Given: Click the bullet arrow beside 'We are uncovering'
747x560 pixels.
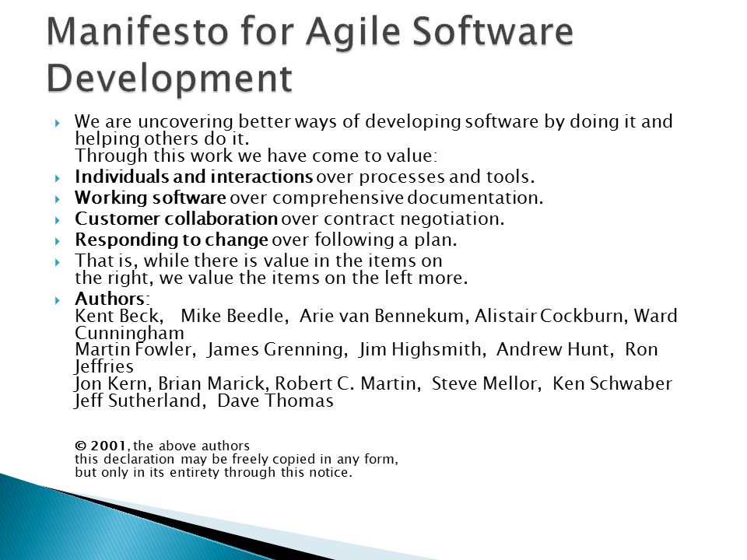Looking at the screenshot, I should [x=58, y=124].
